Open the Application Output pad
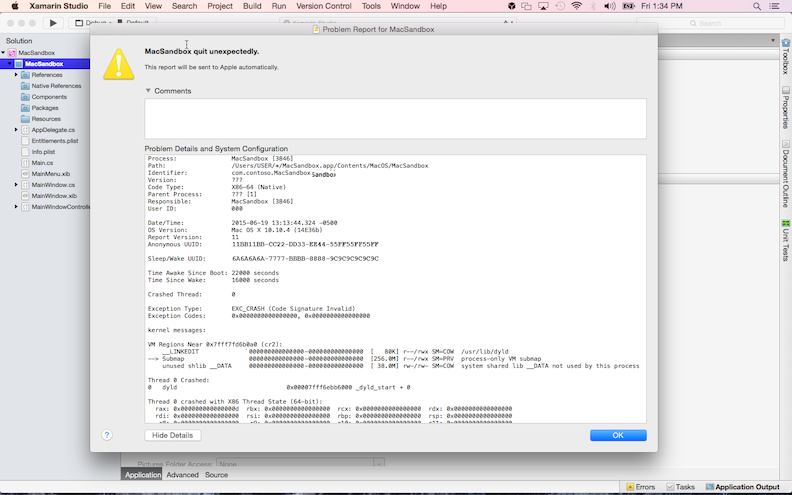Viewport: 792px width, 495px height. [742, 487]
